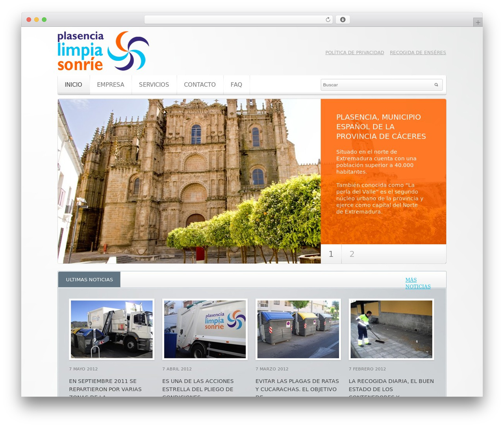Image resolution: width=504 pixels, height=427 pixels.
Task: Open a new tab with the plus button
Action: pyautogui.click(x=478, y=22)
